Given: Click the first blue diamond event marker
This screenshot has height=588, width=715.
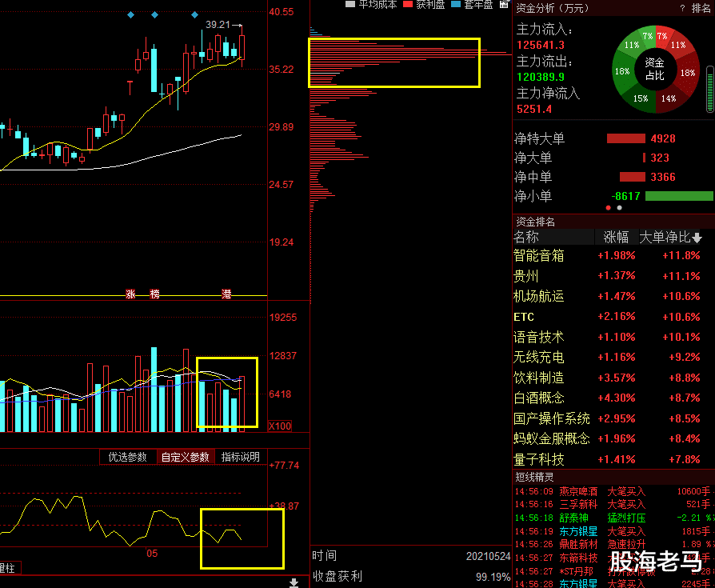Looking at the screenshot, I should (131, 15).
